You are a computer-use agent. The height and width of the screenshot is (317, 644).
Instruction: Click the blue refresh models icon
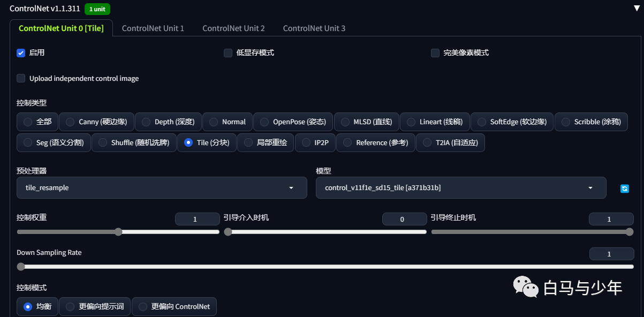(624, 188)
